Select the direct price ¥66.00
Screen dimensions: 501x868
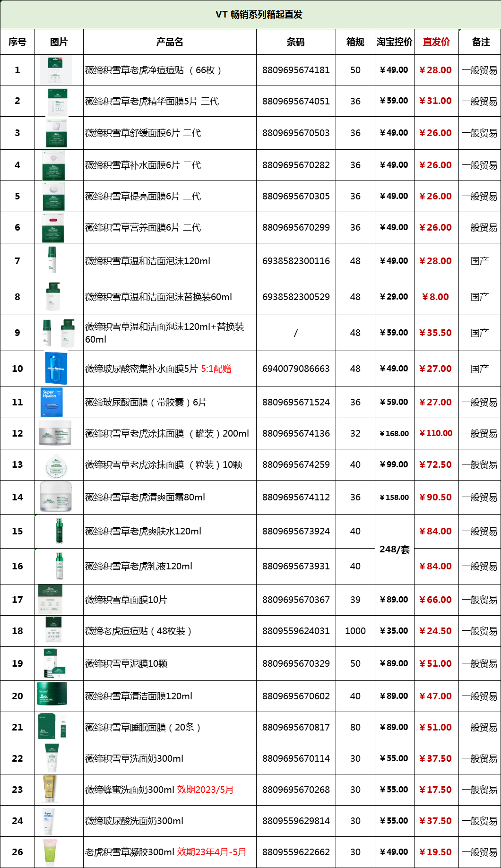pos(436,600)
